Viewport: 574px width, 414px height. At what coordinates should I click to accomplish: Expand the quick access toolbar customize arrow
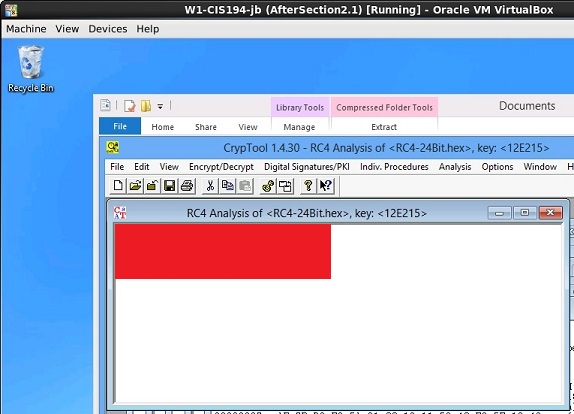[x=160, y=107]
